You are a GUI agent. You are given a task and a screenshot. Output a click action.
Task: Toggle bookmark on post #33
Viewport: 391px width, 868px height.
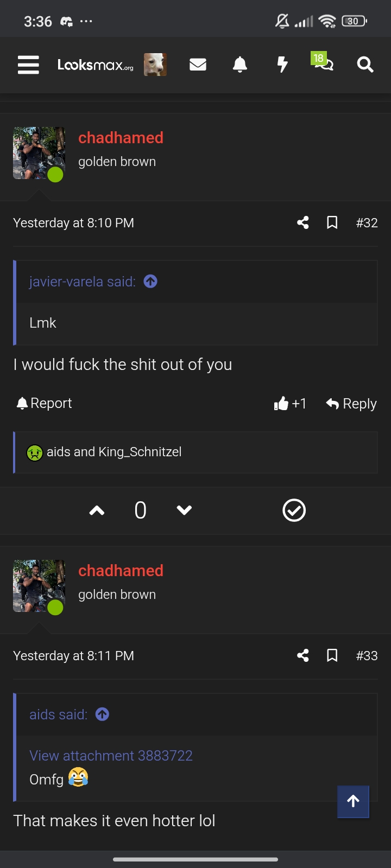(x=332, y=655)
